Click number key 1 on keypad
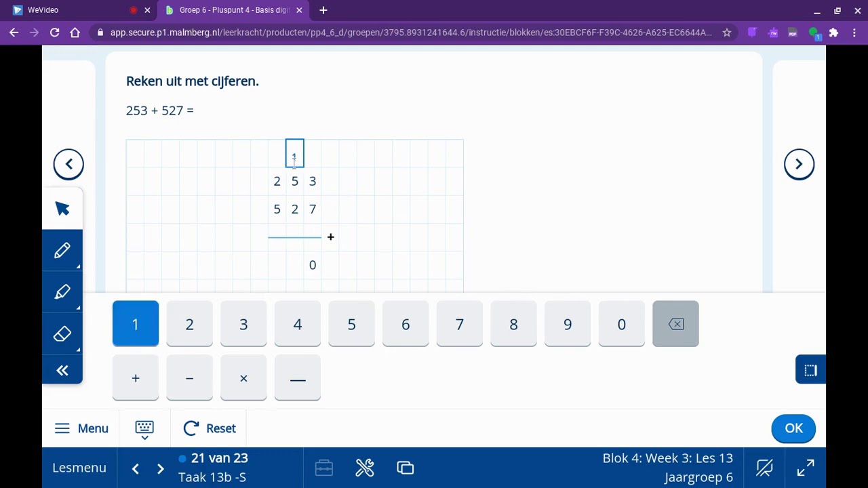 coord(136,324)
